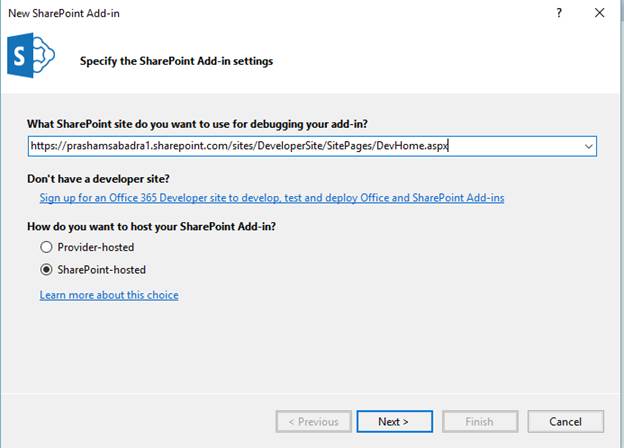Open the Learn more about this choice link
This screenshot has height=448, width=624.
[x=109, y=295]
